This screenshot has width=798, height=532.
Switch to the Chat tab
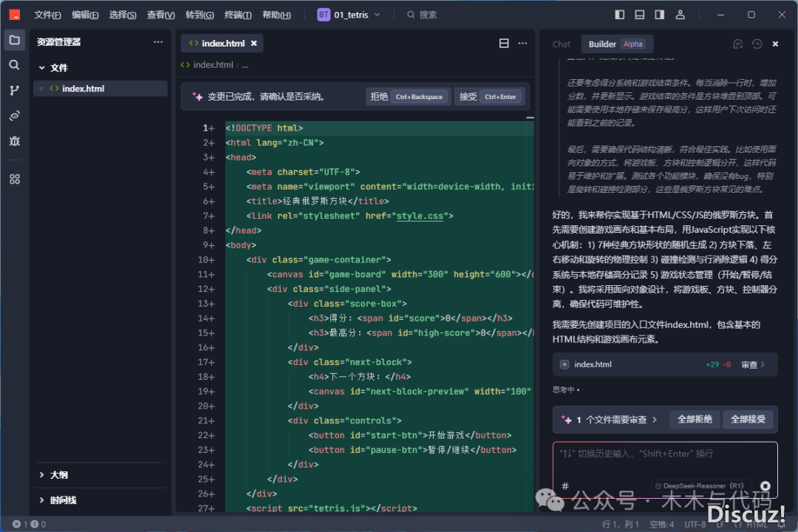[562, 44]
